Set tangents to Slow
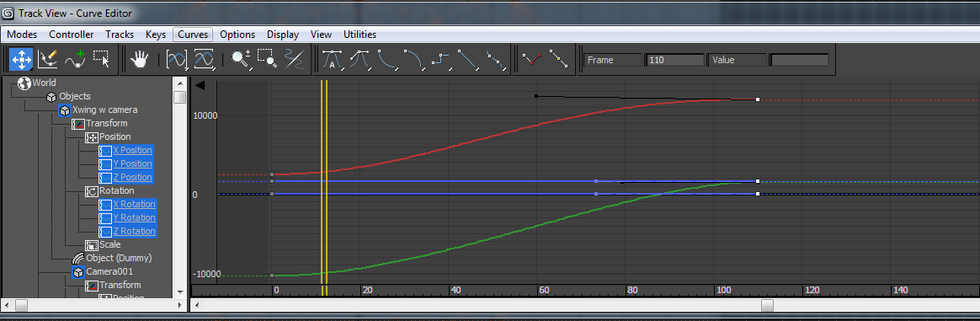980x321 pixels. [x=414, y=60]
